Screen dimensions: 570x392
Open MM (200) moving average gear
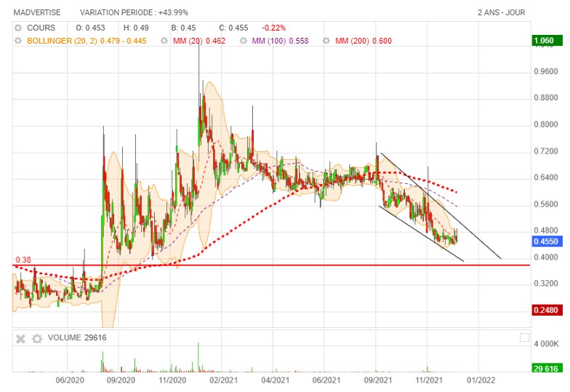326,41
